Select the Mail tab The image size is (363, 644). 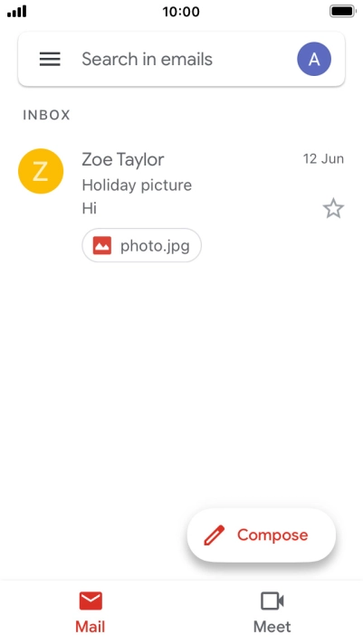click(91, 612)
